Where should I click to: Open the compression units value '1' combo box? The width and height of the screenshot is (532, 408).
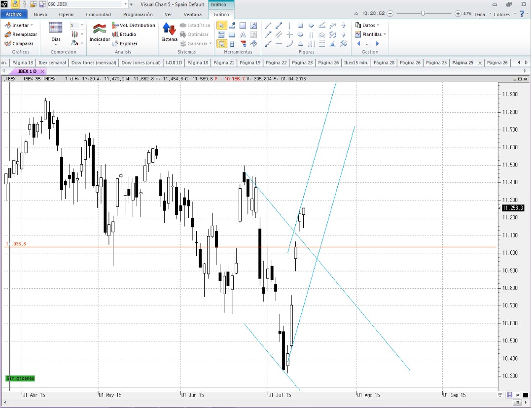pyautogui.click(x=77, y=26)
